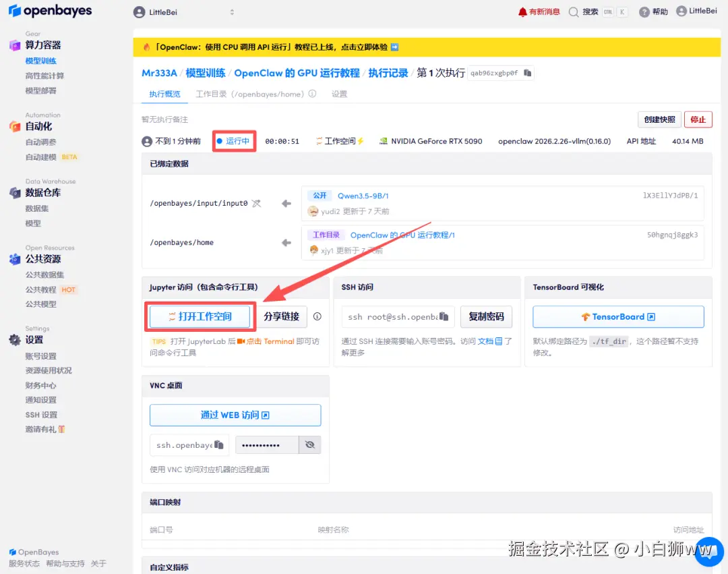Screen dimensions: 728x574
Task: Click the 工作空间 mode label
Action: coord(340,141)
